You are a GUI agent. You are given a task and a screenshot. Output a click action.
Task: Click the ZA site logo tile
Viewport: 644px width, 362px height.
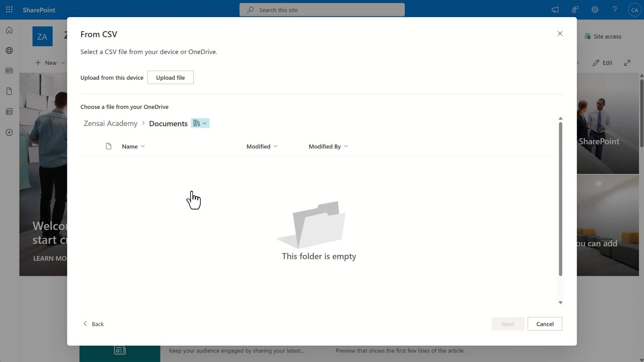pos(42,36)
